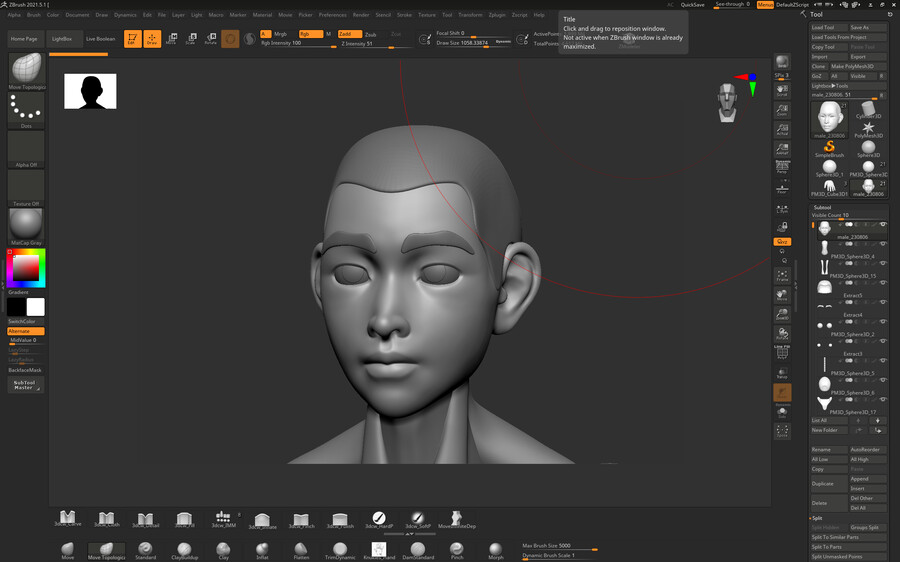Select the SimpleBrush tool

829,149
